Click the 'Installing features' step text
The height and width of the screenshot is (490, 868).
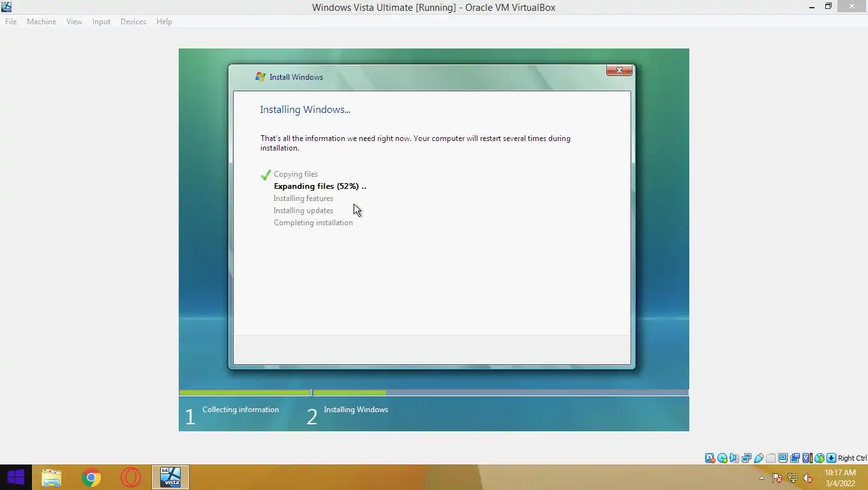point(303,198)
